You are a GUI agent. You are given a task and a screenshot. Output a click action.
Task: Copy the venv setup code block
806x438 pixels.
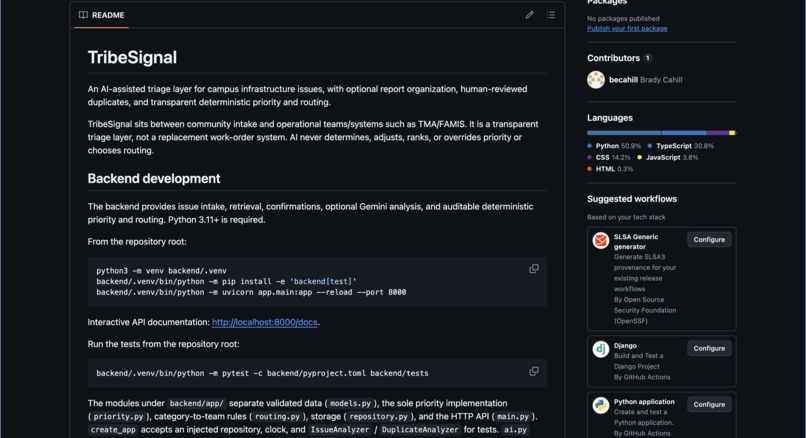pos(534,269)
